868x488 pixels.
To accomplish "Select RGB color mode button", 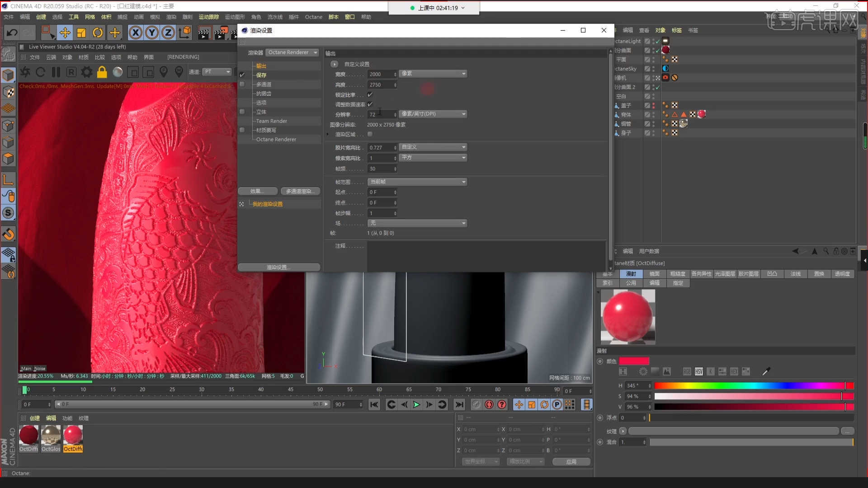I will (x=687, y=371).
